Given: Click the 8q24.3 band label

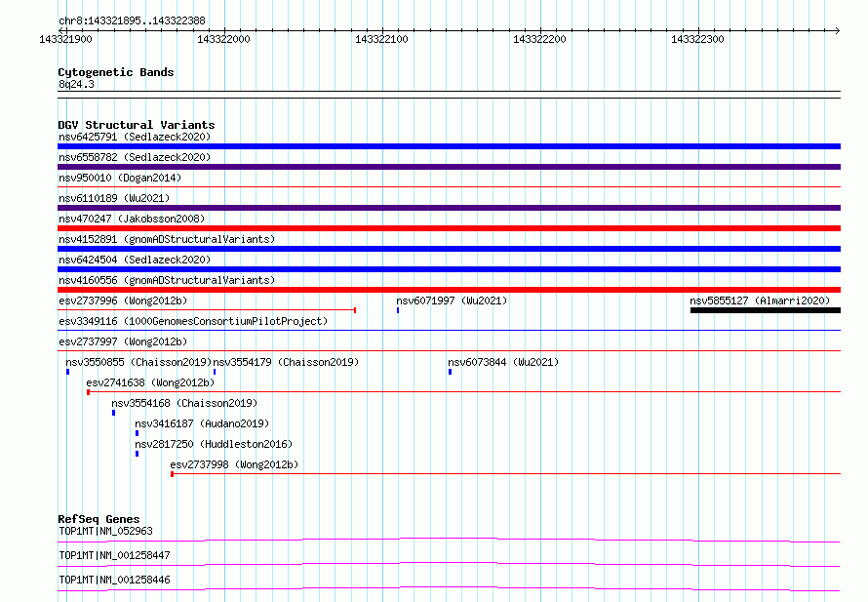Looking at the screenshot, I should (76, 84).
